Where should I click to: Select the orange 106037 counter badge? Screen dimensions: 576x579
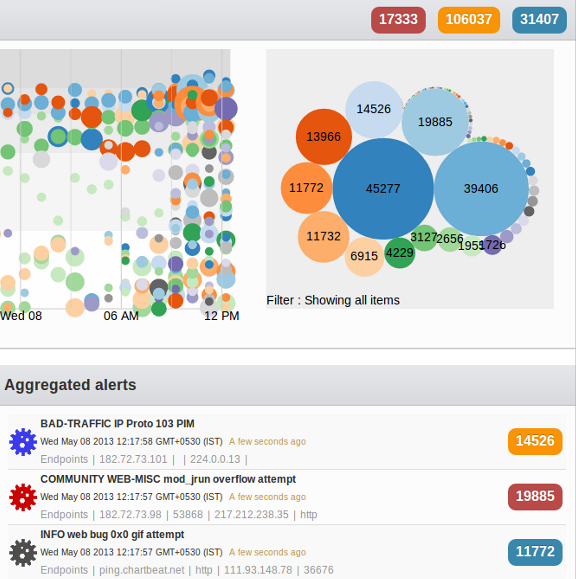pos(469,20)
